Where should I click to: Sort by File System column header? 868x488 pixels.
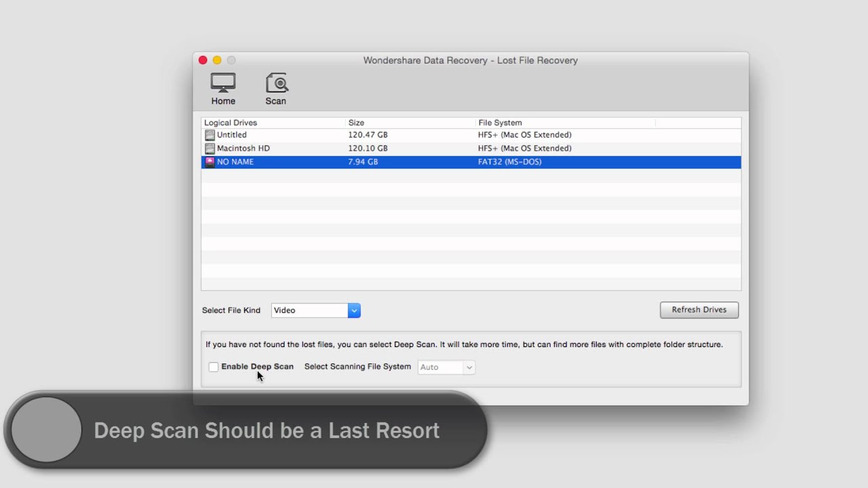pos(500,123)
